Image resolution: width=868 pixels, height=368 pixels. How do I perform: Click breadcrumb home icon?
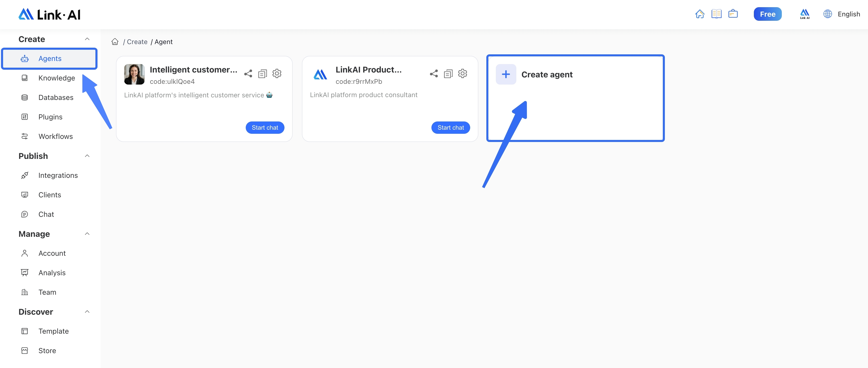pos(115,42)
